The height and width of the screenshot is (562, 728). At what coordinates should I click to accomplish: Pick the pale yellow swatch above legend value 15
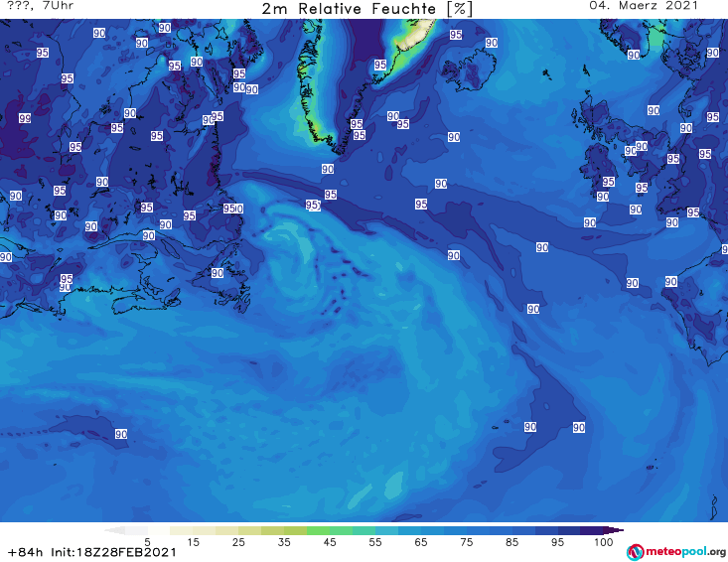click(182, 530)
